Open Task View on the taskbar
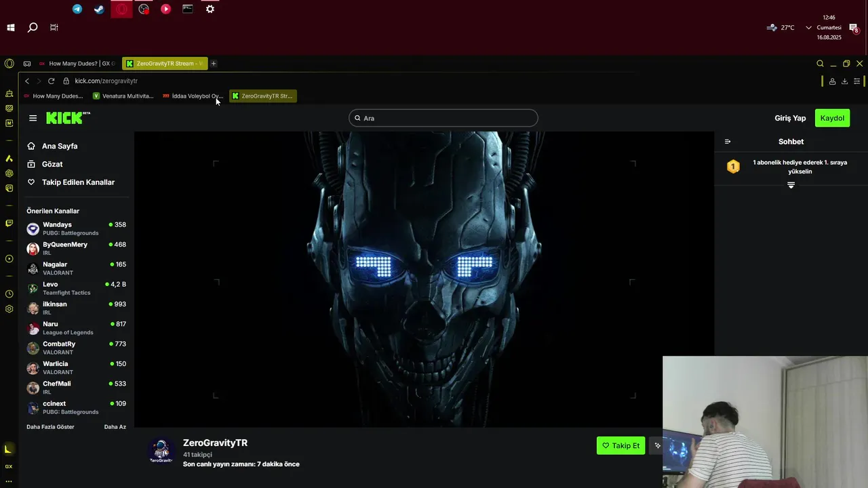The image size is (868, 488). [54, 28]
